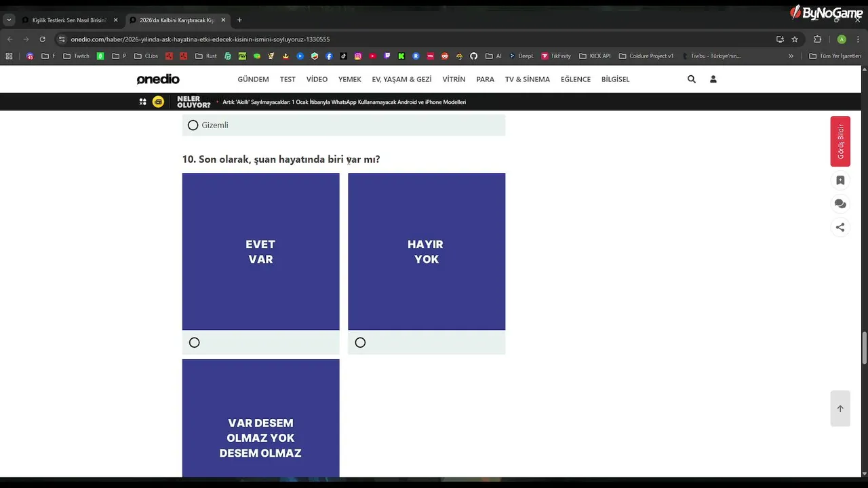Screen dimensions: 868x488
Task: Click the bookmark/save icon on the right sidebar
Action: [840, 180]
